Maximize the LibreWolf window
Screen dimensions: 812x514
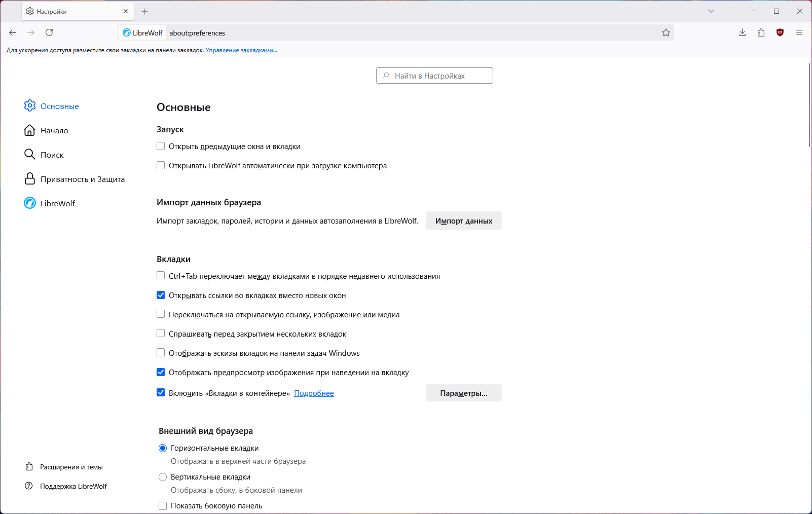[777, 11]
